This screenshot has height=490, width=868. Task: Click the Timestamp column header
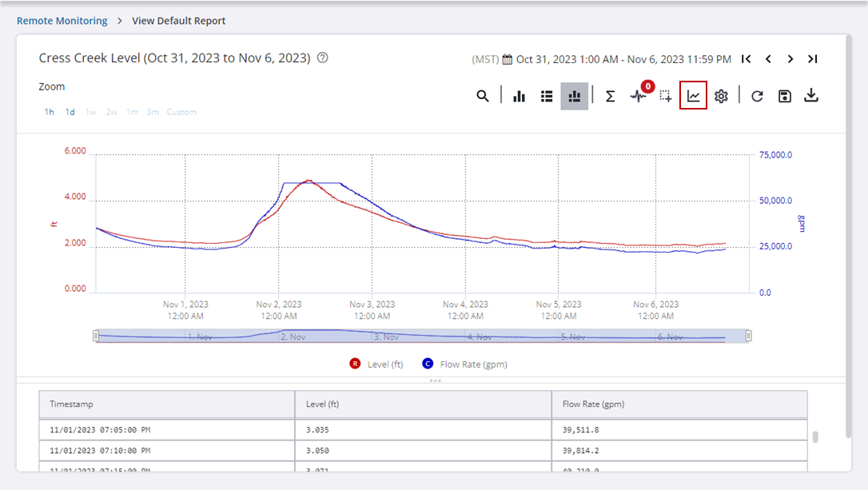click(71, 404)
